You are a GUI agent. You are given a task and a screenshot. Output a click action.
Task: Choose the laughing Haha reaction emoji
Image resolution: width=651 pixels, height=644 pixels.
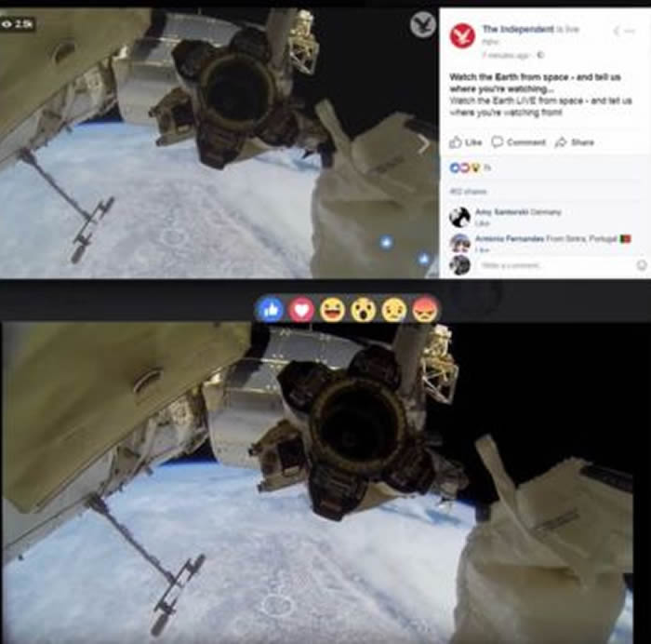click(x=332, y=310)
